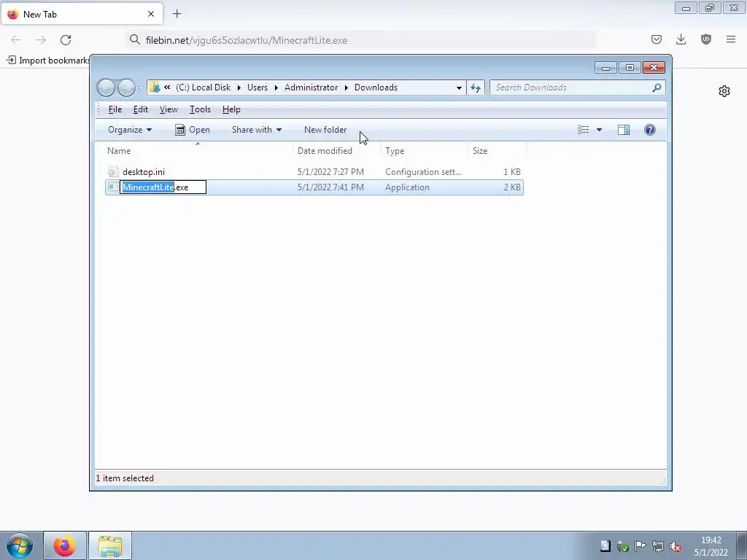Open the view options dropdown arrow
This screenshot has height=560, width=747.
(x=599, y=130)
